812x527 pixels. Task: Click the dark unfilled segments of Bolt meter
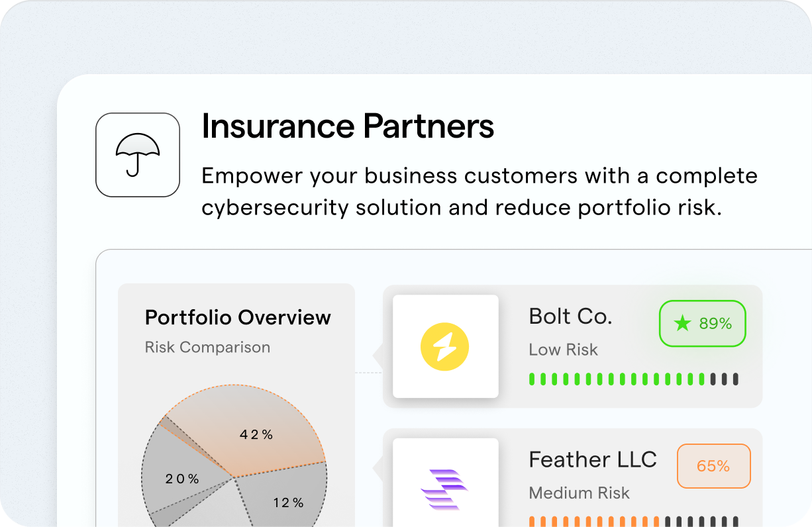click(x=724, y=379)
